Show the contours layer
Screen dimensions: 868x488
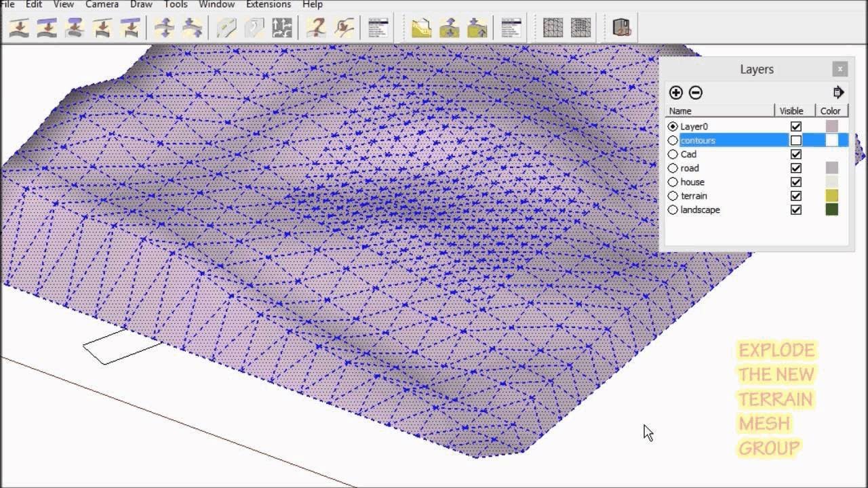point(796,140)
